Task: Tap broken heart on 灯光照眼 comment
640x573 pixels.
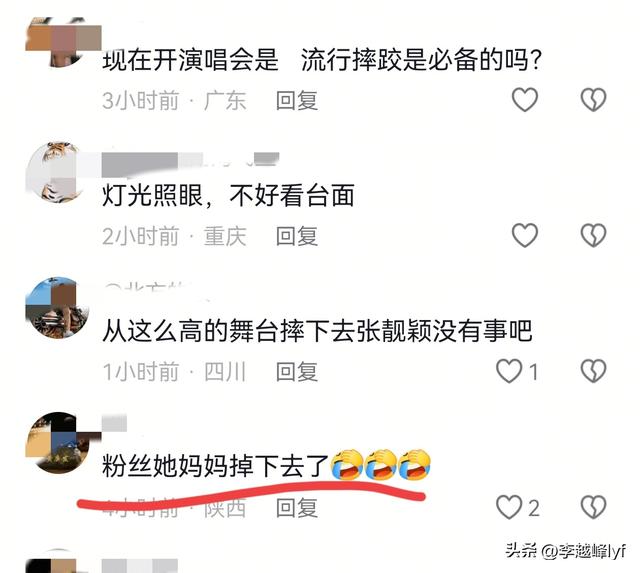Action: [x=593, y=235]
